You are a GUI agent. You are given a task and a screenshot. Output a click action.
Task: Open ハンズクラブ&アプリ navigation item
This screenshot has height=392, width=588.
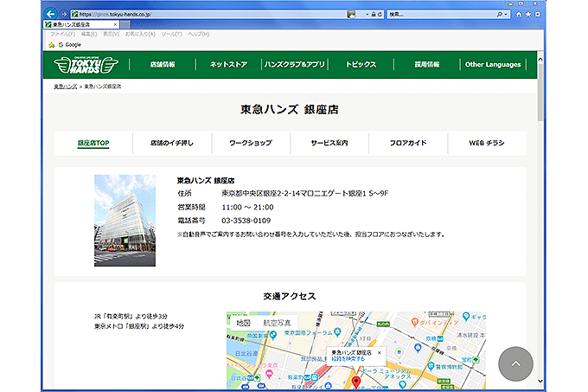coord(294,65)
